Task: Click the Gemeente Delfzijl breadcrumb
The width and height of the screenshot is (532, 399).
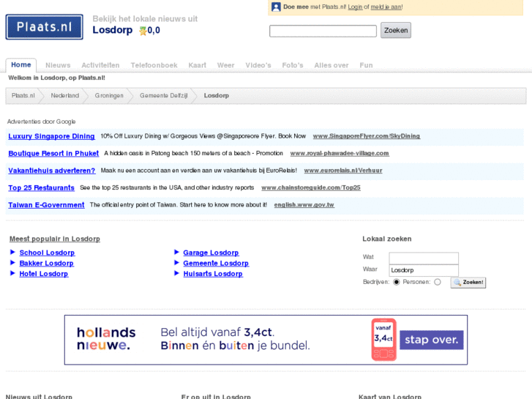Action: tap(163, 95)
